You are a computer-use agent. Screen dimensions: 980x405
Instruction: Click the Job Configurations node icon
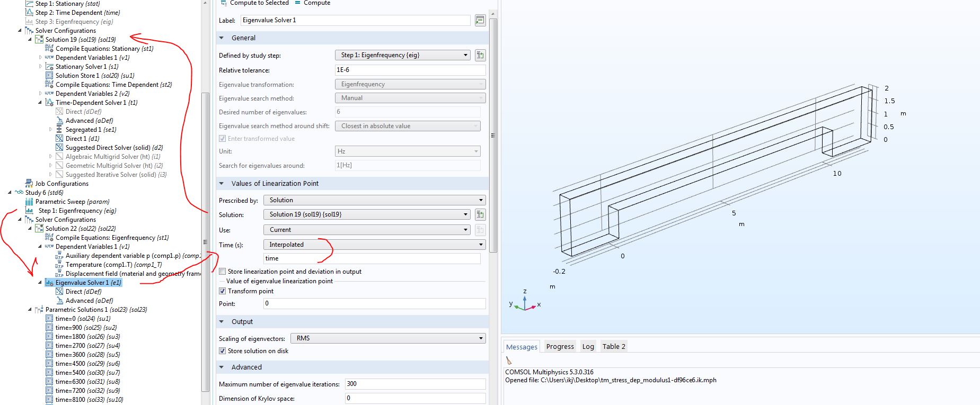[29, 184]
